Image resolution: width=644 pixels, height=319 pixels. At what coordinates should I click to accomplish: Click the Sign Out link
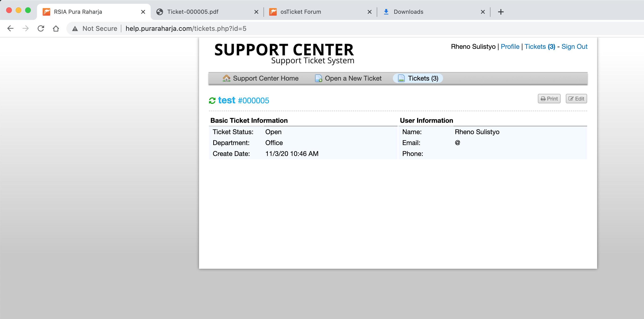pos(574,46)
